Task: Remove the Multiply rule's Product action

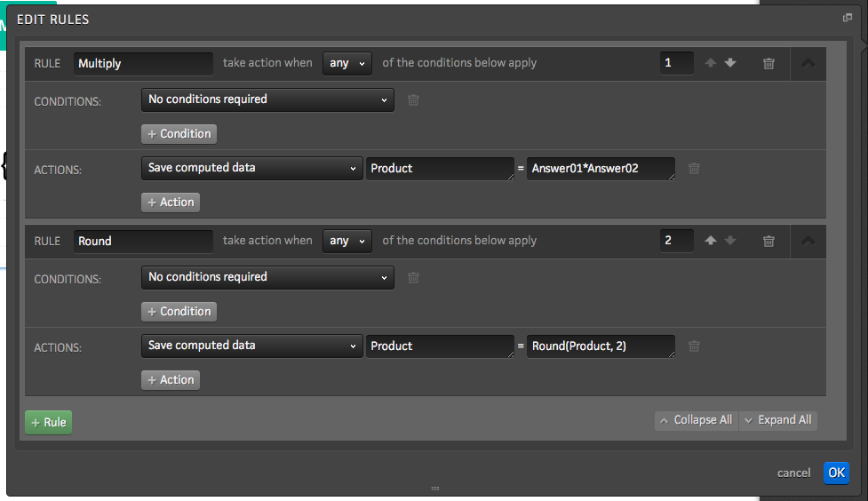Action: click(694, 168)
